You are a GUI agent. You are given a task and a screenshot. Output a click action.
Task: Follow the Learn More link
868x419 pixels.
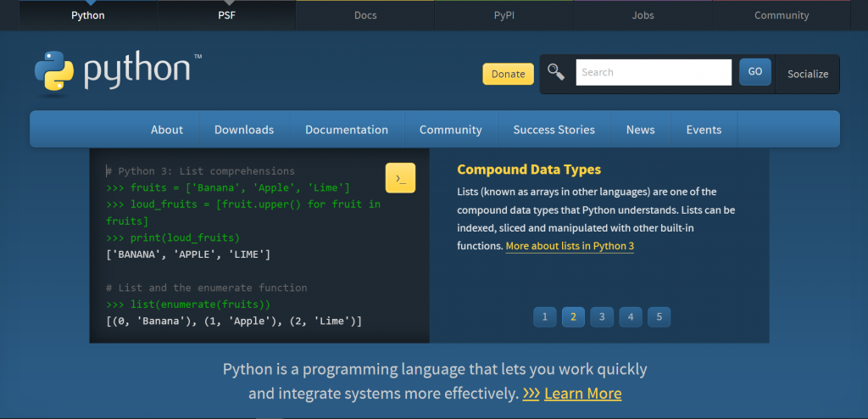(583, 394)
